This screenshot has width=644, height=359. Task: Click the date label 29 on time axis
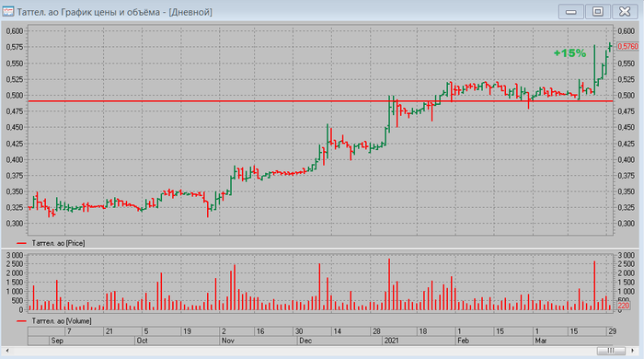pos(612,331)
